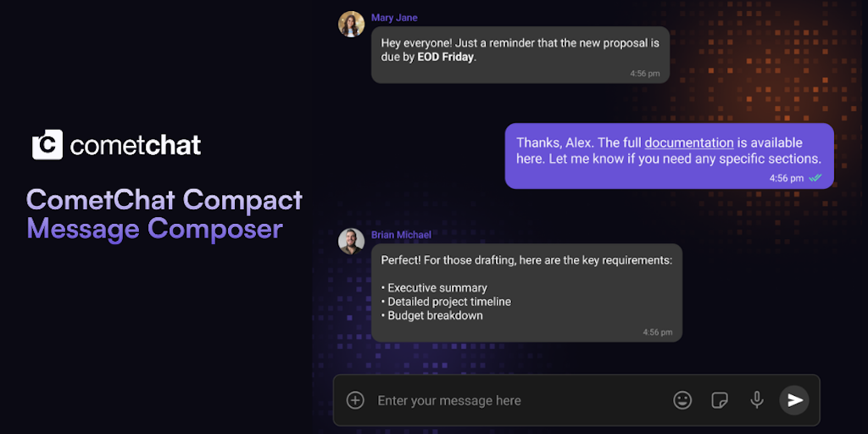Open Brian Michael's profile avatar
868x434 pixels.
[x=351, y=242]
